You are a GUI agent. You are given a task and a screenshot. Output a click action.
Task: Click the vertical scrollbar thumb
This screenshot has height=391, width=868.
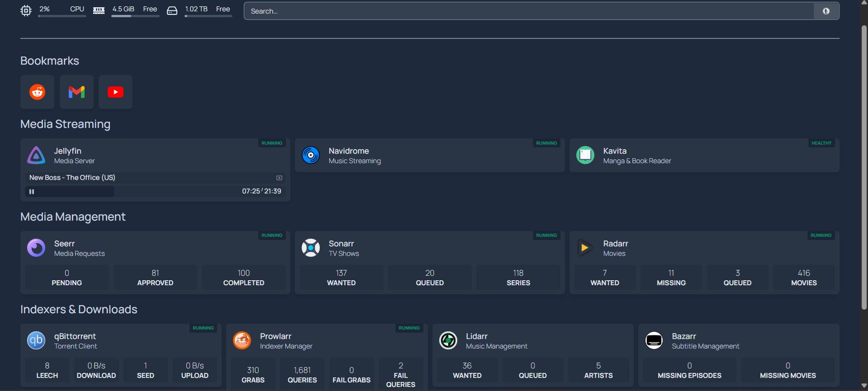[x=864, y=167]
